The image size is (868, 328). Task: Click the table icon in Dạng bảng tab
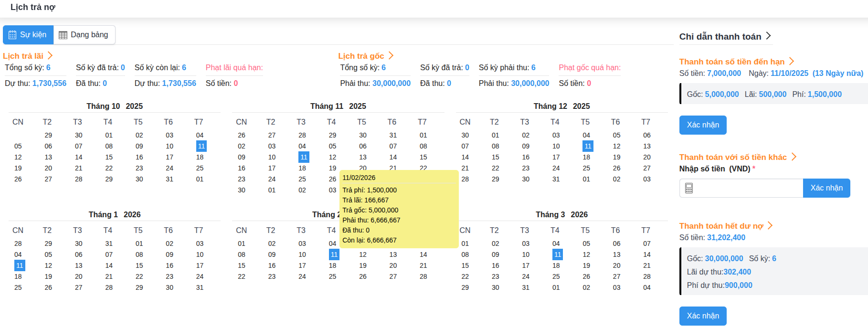63,35
